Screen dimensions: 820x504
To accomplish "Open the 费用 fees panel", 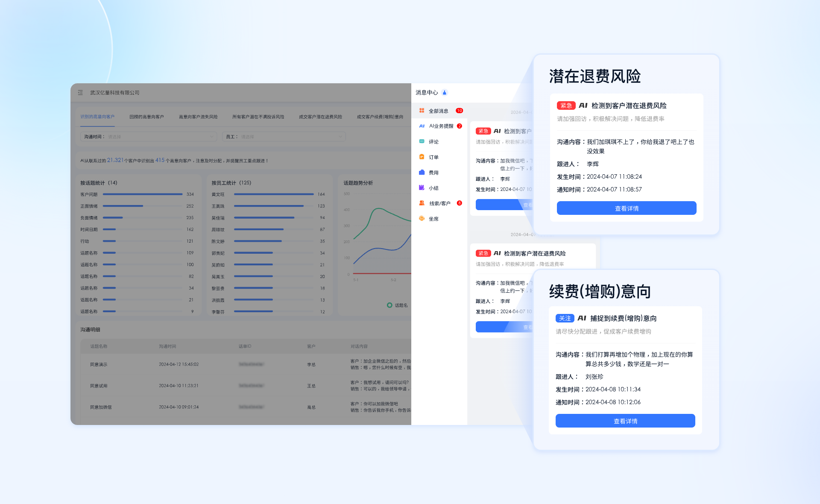I will pyautogui.click(x=433, y=172).
